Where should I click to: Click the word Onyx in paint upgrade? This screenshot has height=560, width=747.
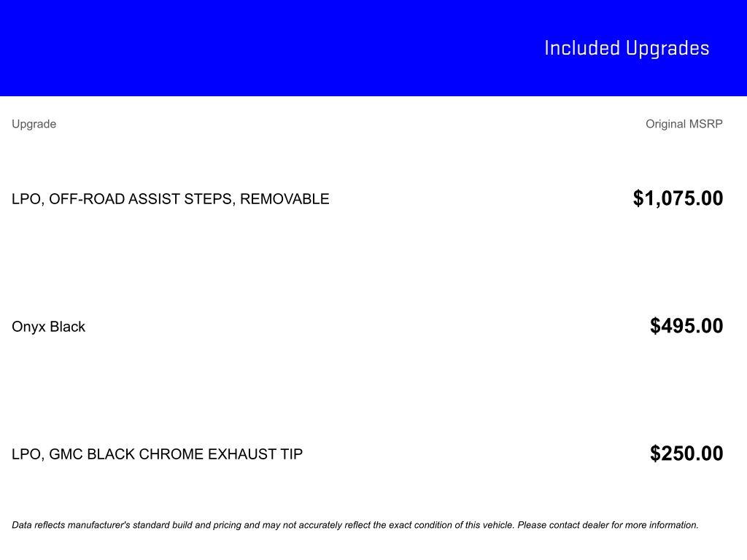coord(28,327)
